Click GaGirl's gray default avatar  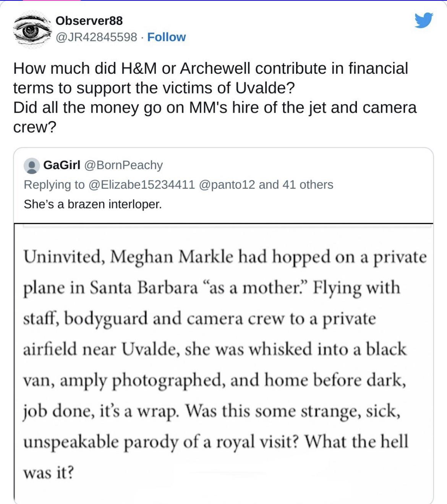[32, 166]
